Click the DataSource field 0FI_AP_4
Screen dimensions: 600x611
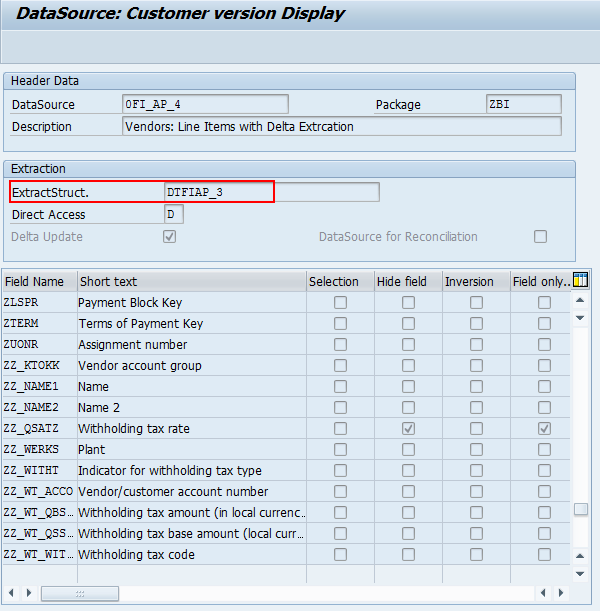pos(205,104)
